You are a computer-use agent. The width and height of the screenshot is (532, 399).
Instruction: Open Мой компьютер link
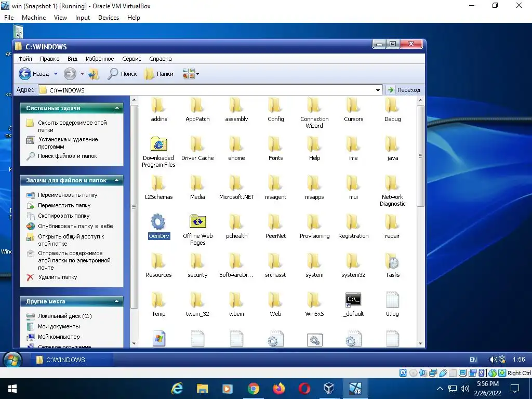click(x=59, y=337)
